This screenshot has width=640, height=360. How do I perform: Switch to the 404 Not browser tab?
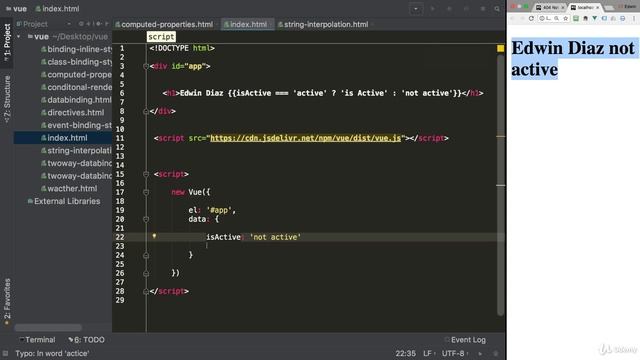click(549, 7)
